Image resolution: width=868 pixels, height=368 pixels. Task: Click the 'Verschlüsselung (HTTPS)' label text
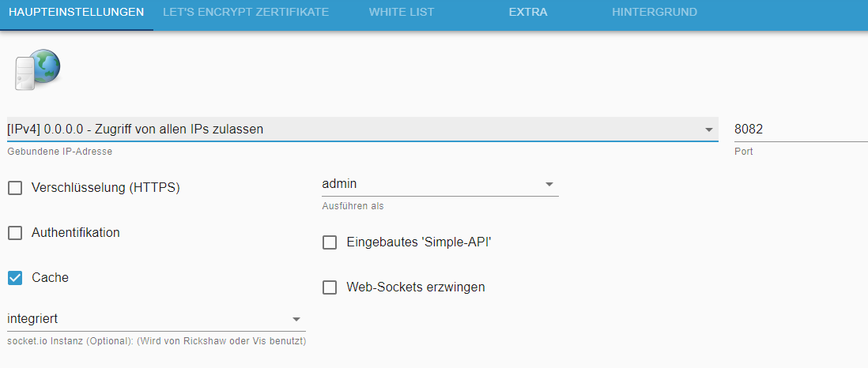point(106,188)
